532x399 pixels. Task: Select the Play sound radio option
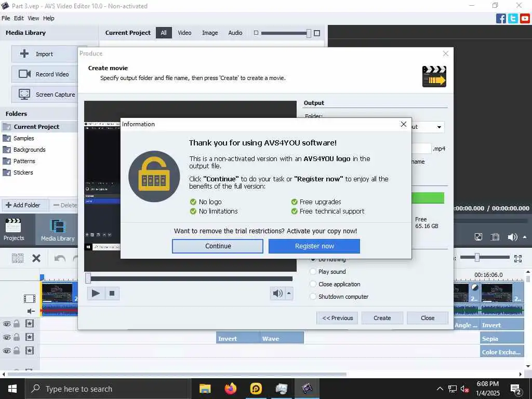coord(313,271)
